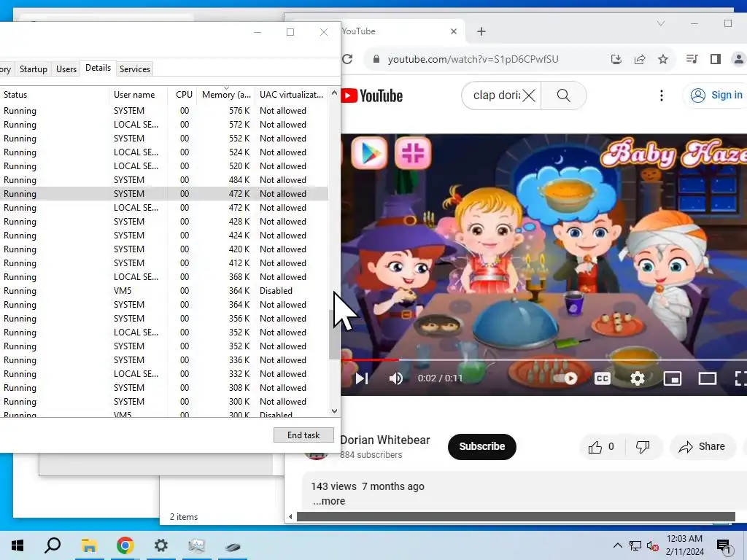Bookmark this tab with the star icon

coord(663,59)
